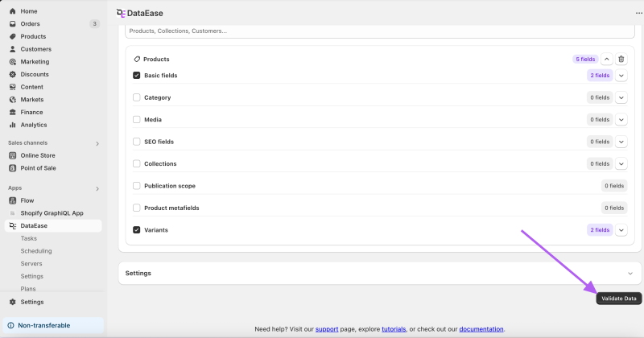Open the documentation link
Screen dimensions: 644x338
tap(481, 329)
